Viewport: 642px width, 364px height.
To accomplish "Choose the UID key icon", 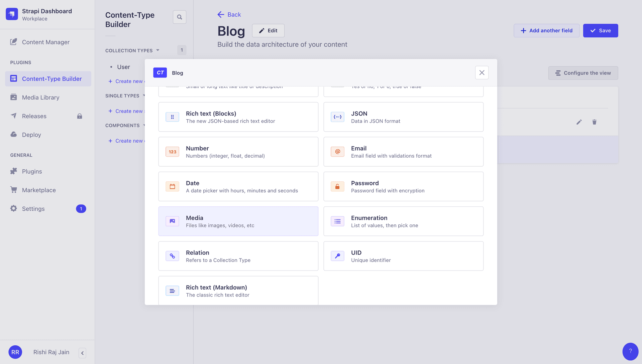I will [337, 256].
